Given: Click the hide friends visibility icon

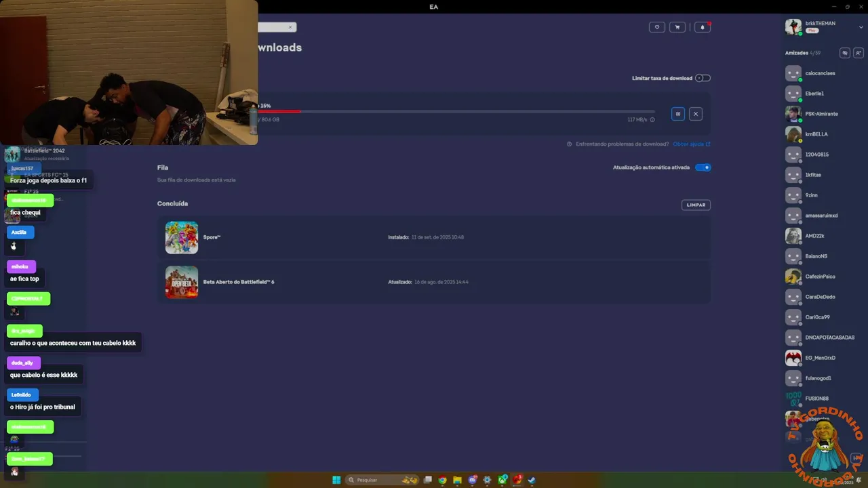Looking at the screenshot, I should 844,53.
